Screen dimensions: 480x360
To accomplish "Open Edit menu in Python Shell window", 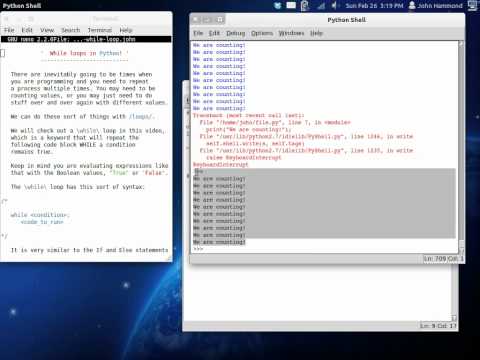I will tap(214, 33).
